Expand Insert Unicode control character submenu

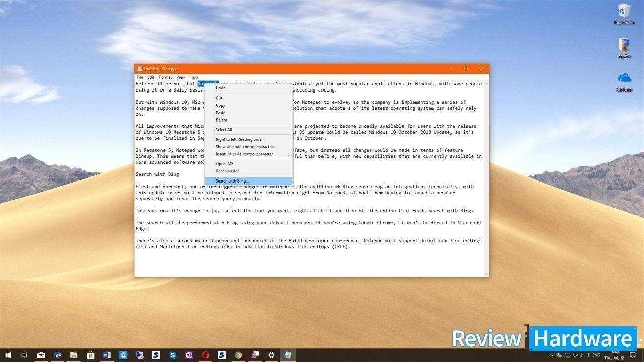[x=249, y=154]
